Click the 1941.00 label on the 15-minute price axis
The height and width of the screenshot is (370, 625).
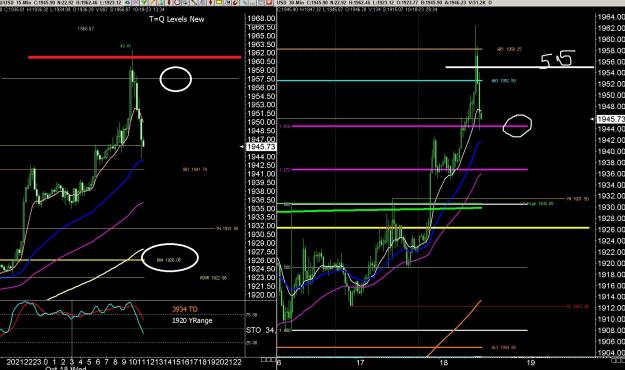[261, 174]
